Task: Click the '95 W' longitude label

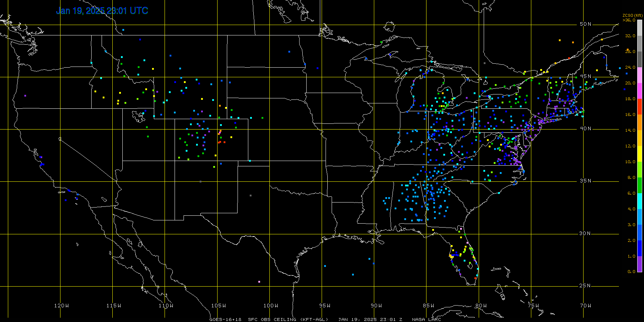Action: (x=325, y=306)
